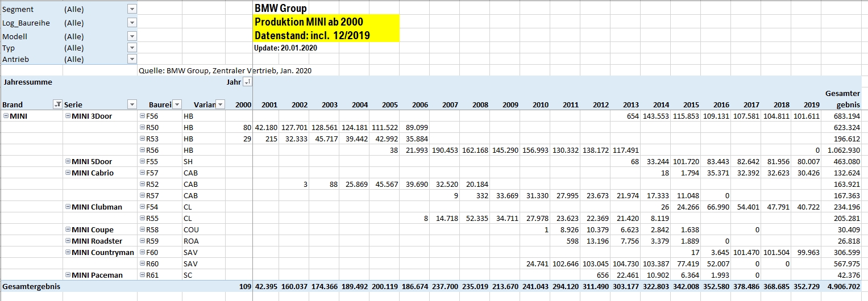Collapse the R60 model row
Screen dimensions: 868x301
142,264
